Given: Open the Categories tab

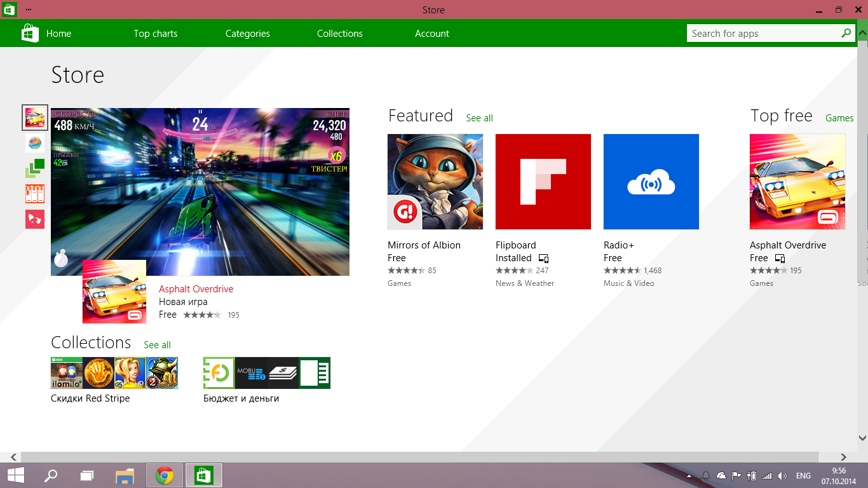Looking at the screenshot, I should pyautogui.click(x=248, y=34).
